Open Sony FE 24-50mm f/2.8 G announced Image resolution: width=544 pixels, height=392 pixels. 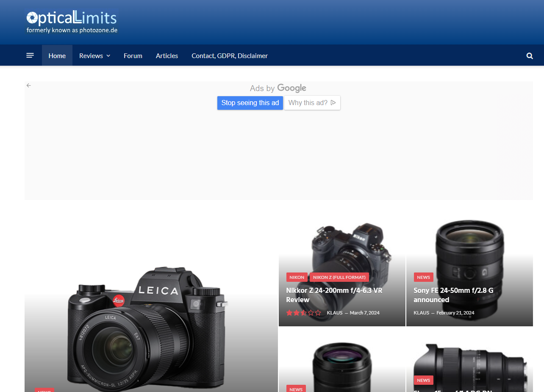pyautogui.click(x=454, y=295)
